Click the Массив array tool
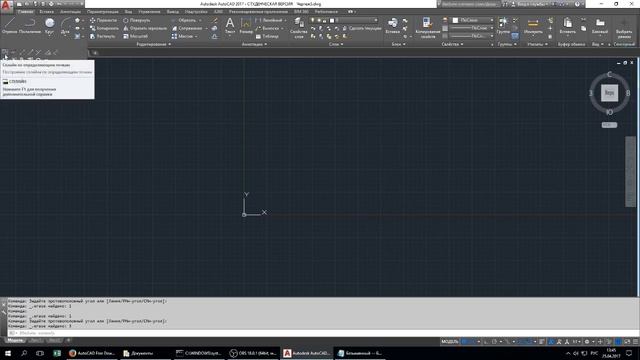The height and width of the screenshot is (360, 640). click(x=182, y=36)
